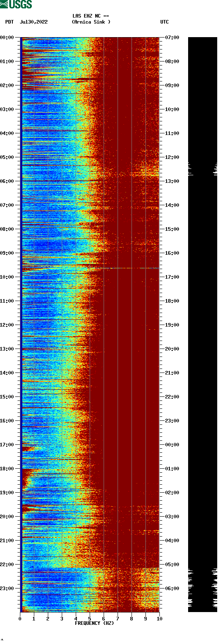The width and height of the screenshot is (220, 644).
Task: Click the UTC timezone label
Action: 165,22
